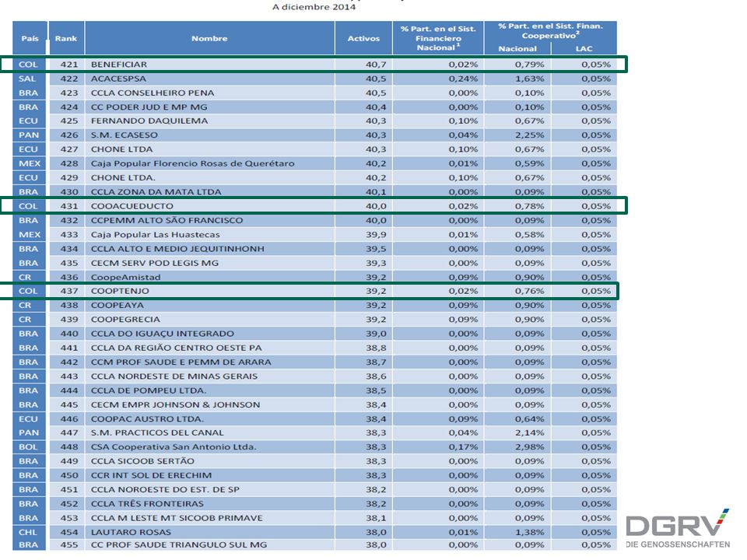Click "CSA Cooperativa San Antonio Ltda."
Image resolution: width=747 pixels, height=560 pixels.
(x=174, y=447)
